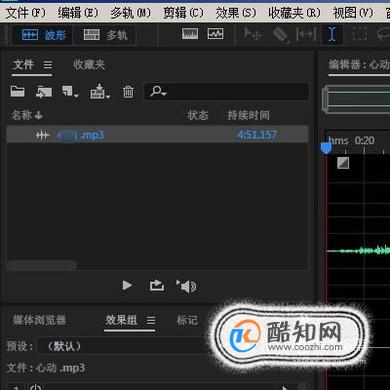
Task: Open the 编辑(E) menu
Action: (78, 13)
